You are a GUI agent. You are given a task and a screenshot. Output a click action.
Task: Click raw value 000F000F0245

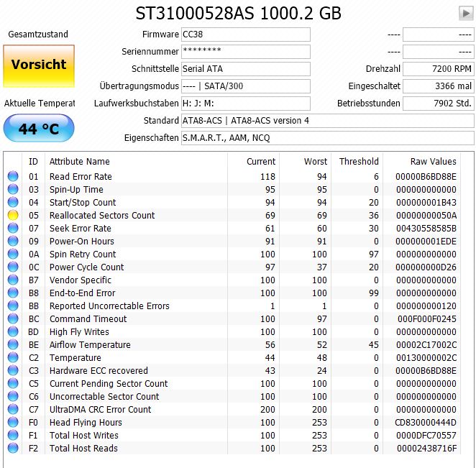tap(427, 318)
